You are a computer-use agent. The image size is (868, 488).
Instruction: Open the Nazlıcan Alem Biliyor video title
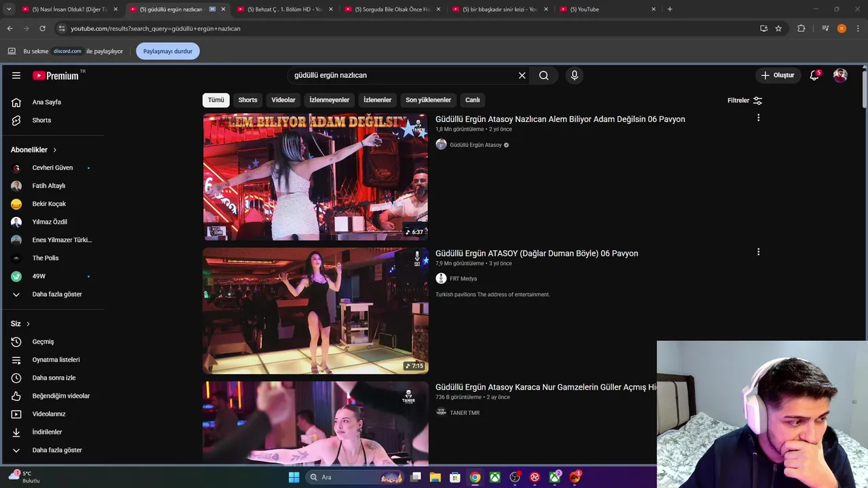point(560,119)
